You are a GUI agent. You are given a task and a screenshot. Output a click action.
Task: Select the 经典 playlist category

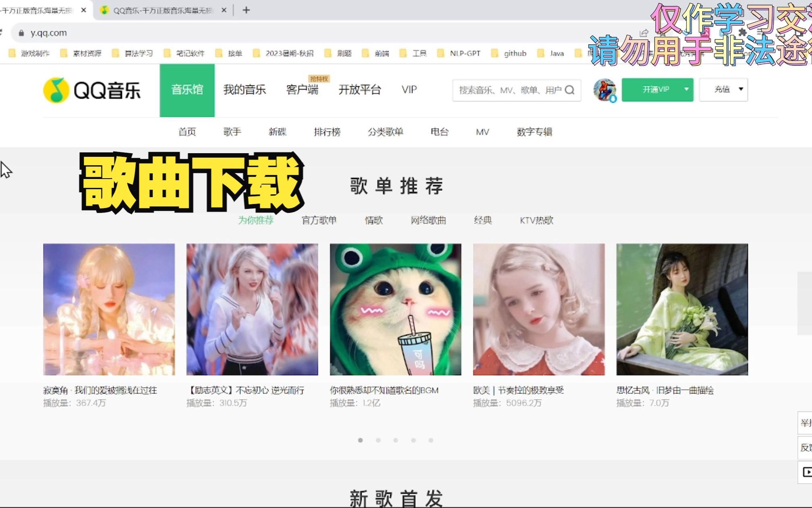pyautogui.click(x=483, y=220)
